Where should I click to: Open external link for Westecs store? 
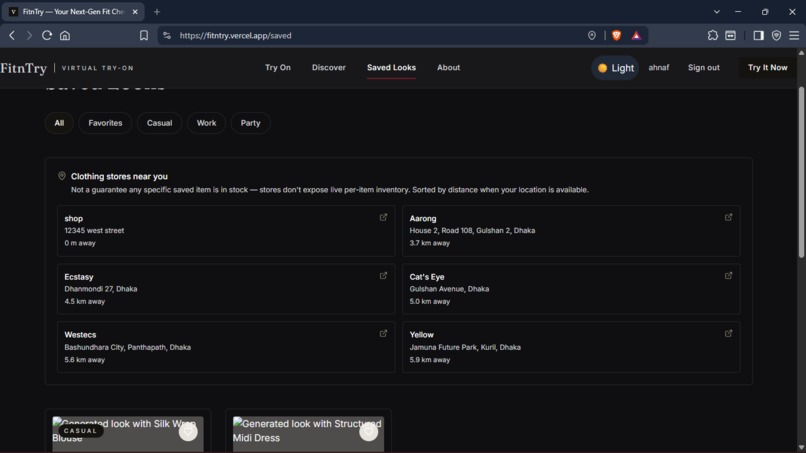[x=383, y=334]
